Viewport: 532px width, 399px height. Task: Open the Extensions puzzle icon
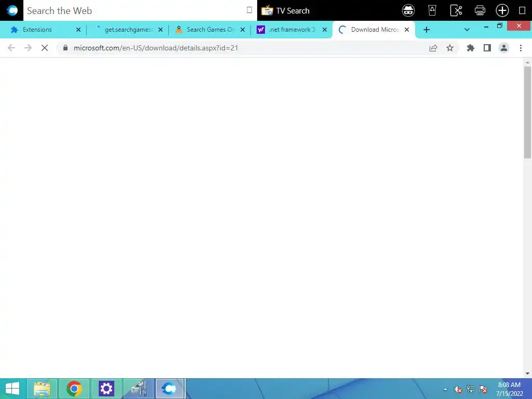[470, 48]
